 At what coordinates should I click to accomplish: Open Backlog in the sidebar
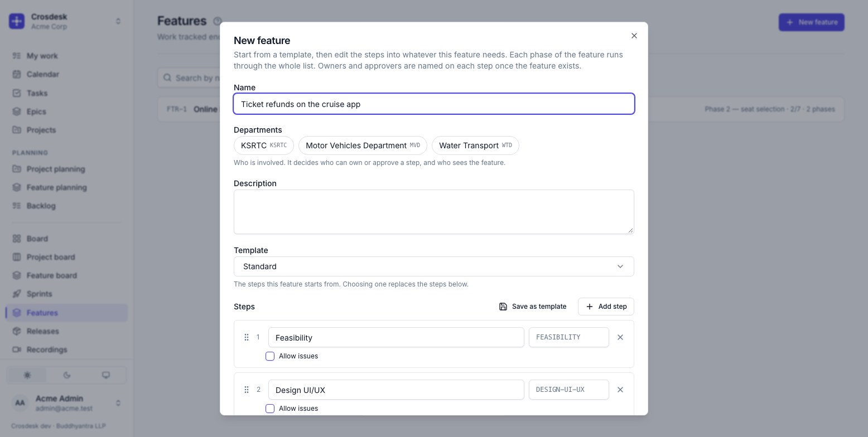click(x=66, y=206)
